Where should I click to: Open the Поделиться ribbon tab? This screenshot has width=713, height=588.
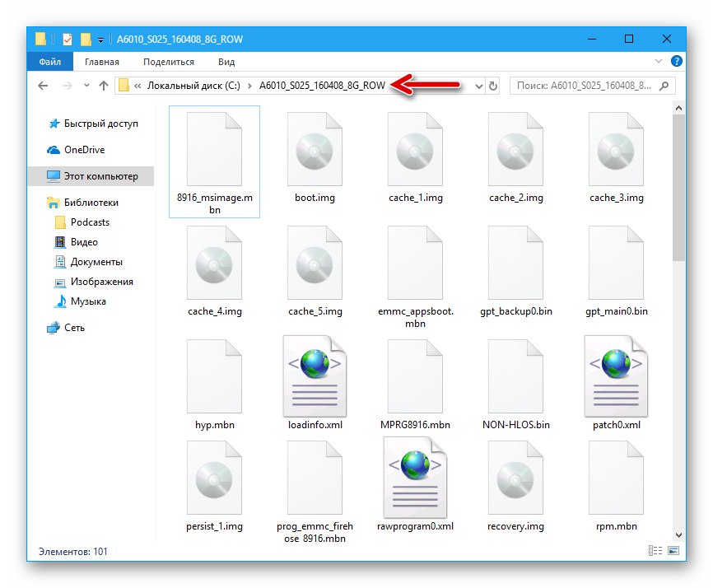coord(169,62)
